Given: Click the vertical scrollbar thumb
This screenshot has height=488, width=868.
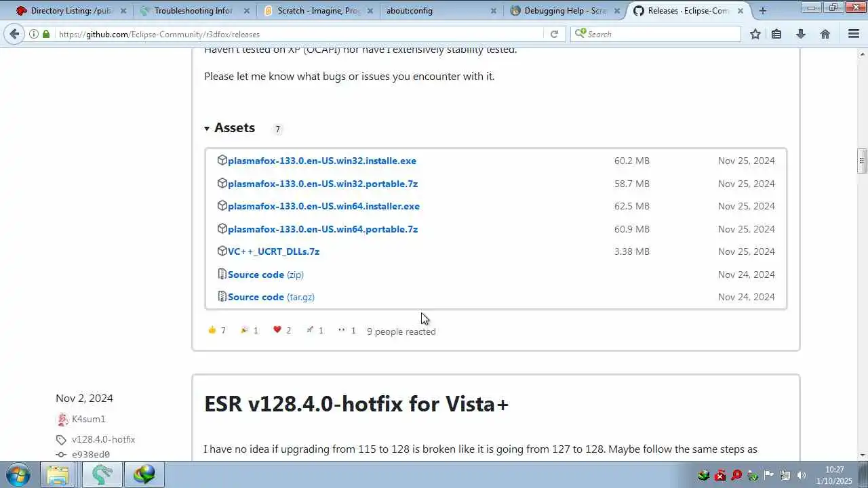Looking at the screenshot, I should pos(862,161).
